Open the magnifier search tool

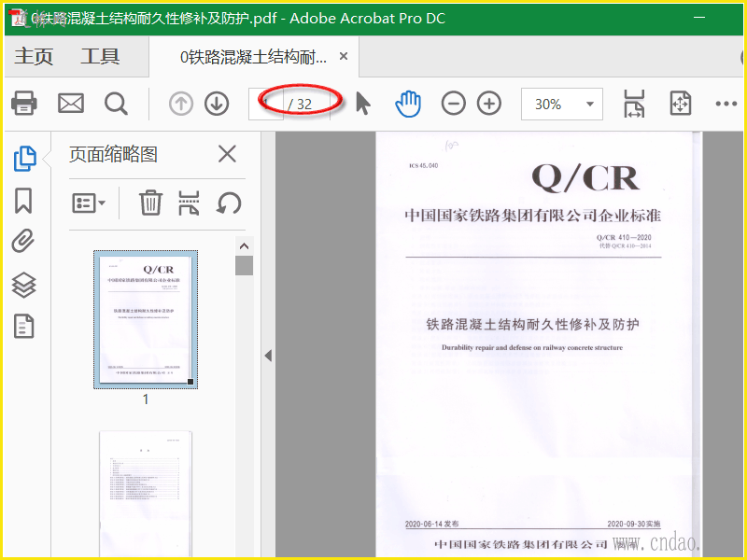[116, 104]
